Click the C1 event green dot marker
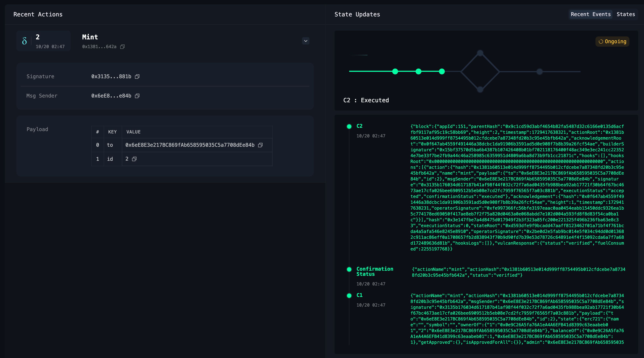The height and width of the screenshot is (358, 644). (x=349, y=296)
